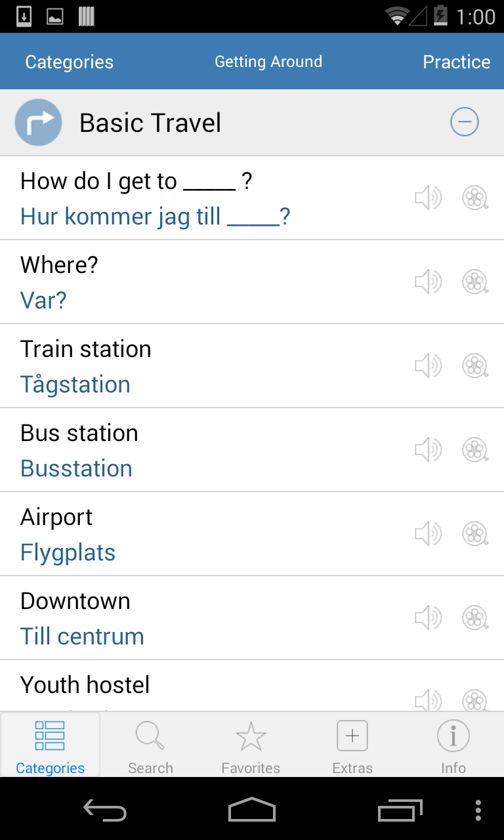
Task: Open Android overflow menu dots
Action: (x=478, y=810)
